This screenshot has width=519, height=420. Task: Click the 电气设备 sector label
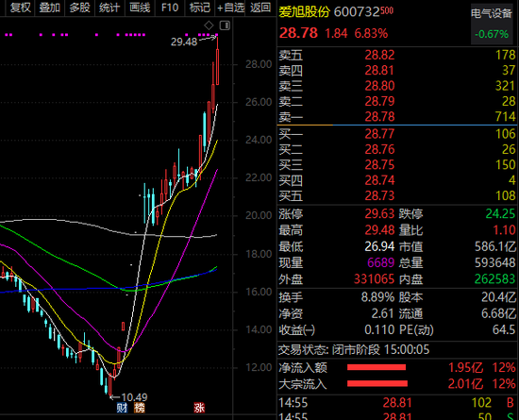pos(492,14)
